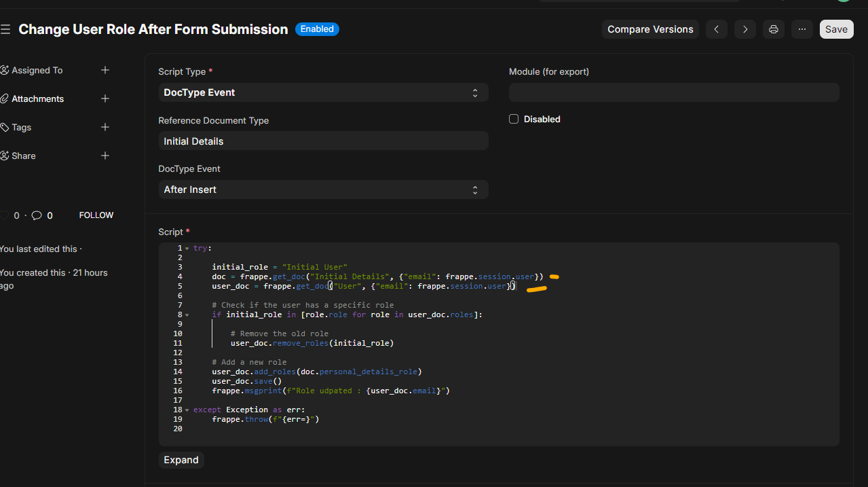Viewport: 868px width, 487px height.
Task: Click the Enabled badge next to the title
Action: tap(317, 29)
